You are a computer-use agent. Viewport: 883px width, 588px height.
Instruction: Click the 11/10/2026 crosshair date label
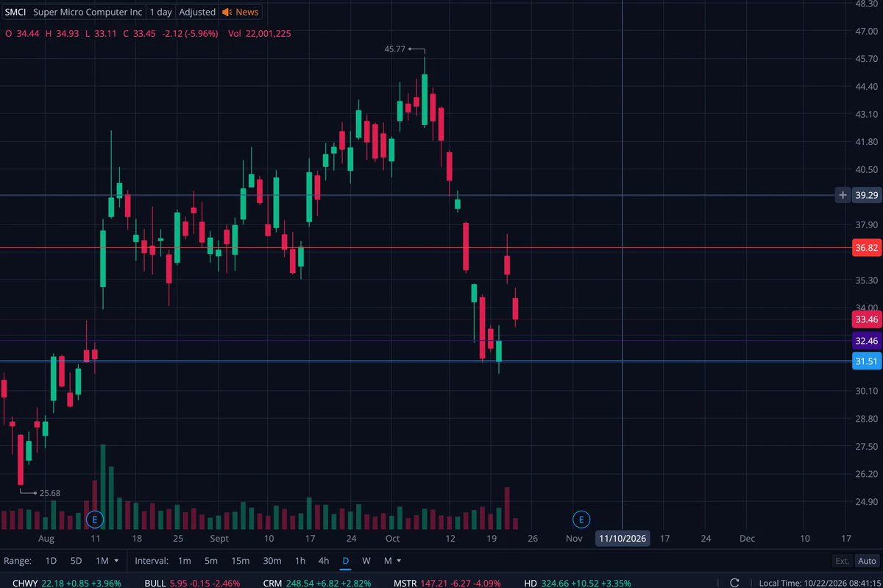point(623,539)
